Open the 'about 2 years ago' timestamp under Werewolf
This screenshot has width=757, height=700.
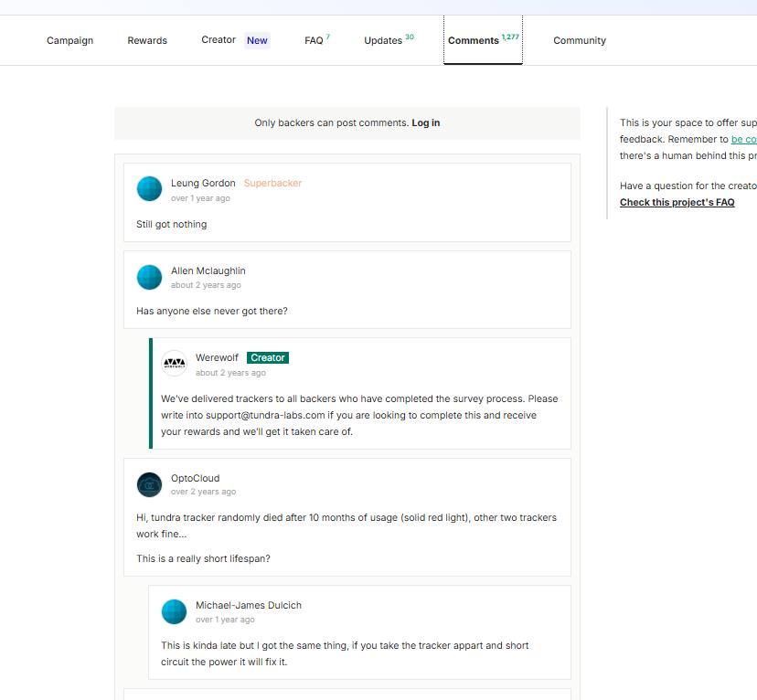(230, 373)
